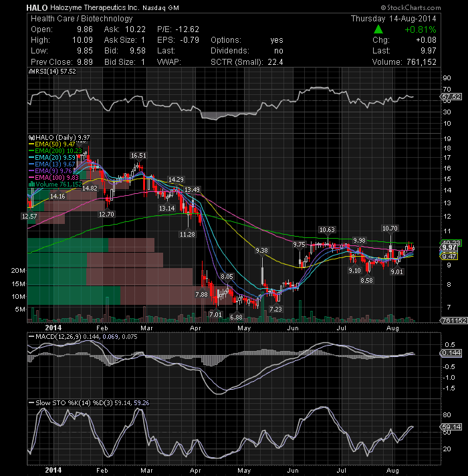Screen dimensions: 468x476
Task: Click the 761152 volume tag on right axis
Action: (454, 321)
